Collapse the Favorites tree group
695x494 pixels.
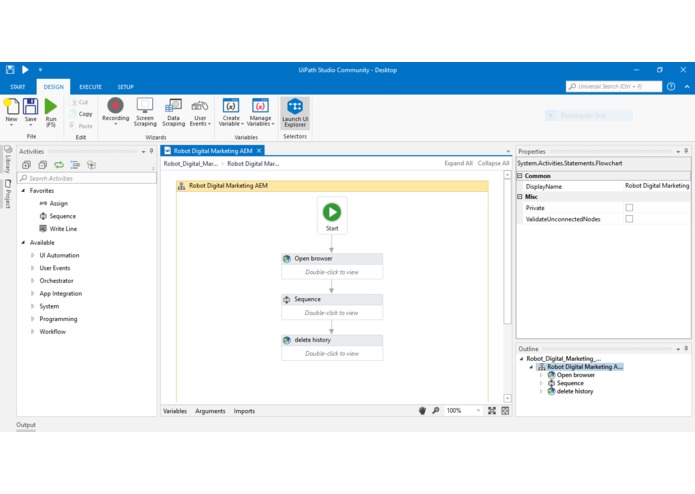pos(23,191)
